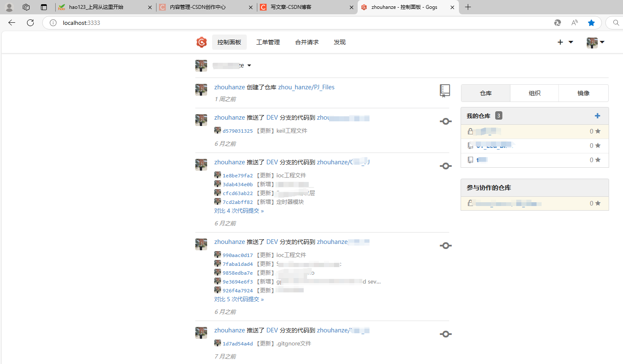623x364 pixels.
Task: Toggle the favorites star for this page
Action: tap(591, 23)
